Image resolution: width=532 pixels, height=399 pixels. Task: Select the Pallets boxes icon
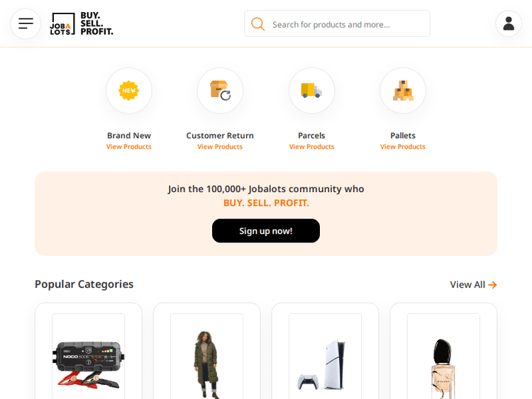(x=403, y=91)
